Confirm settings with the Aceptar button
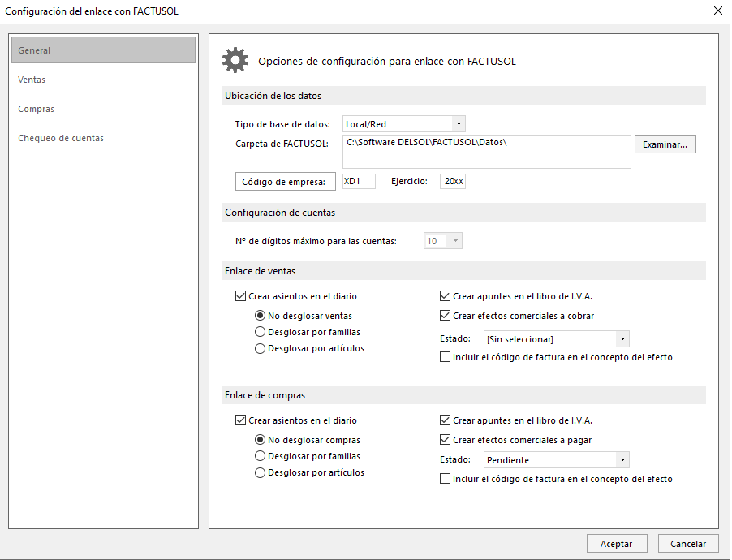Image resolution: width=732 pixels, height=560 pixels. pyautogui.click(x=617, y=544)
